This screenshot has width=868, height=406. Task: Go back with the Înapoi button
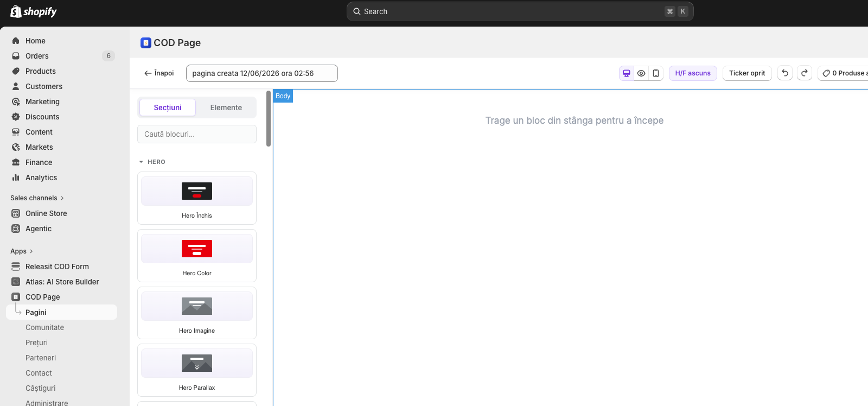pyautogui.click(x=159, y=73)
